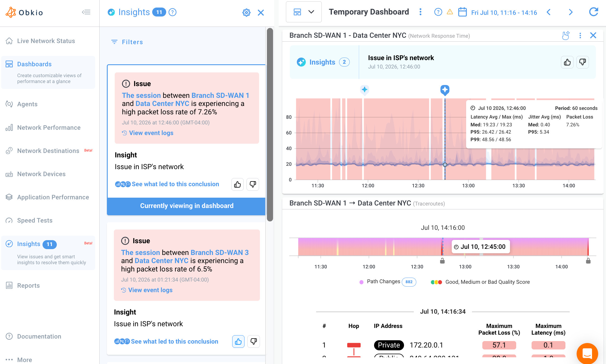606x364 pixels.
Task: Open Documentation
Action: [x=39, y=336]
